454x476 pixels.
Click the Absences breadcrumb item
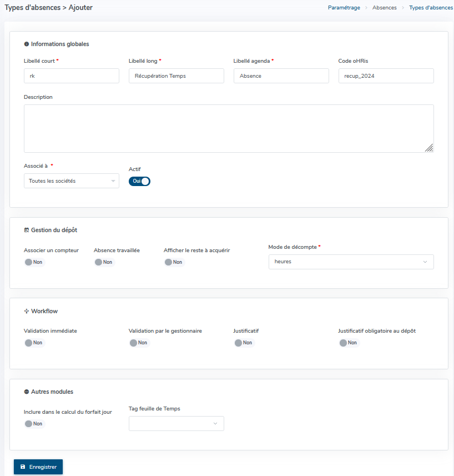pyautogui.click(x=385, y=8)
